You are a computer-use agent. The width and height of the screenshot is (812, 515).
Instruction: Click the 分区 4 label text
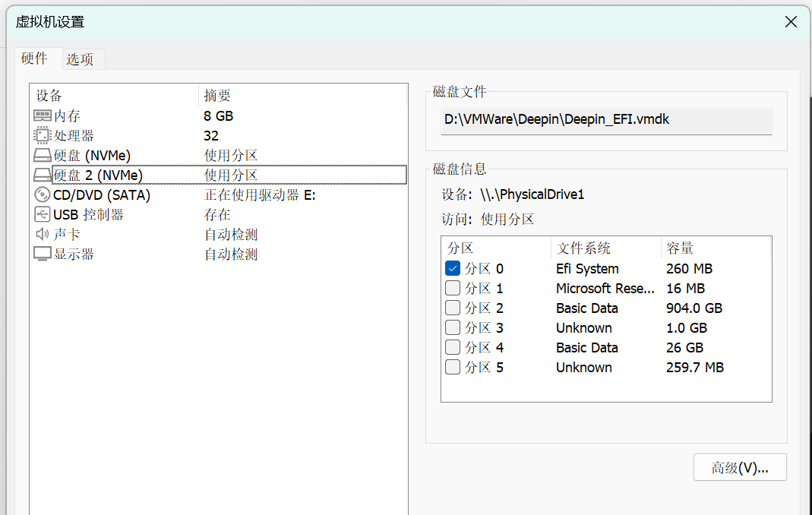pos(484,347)
